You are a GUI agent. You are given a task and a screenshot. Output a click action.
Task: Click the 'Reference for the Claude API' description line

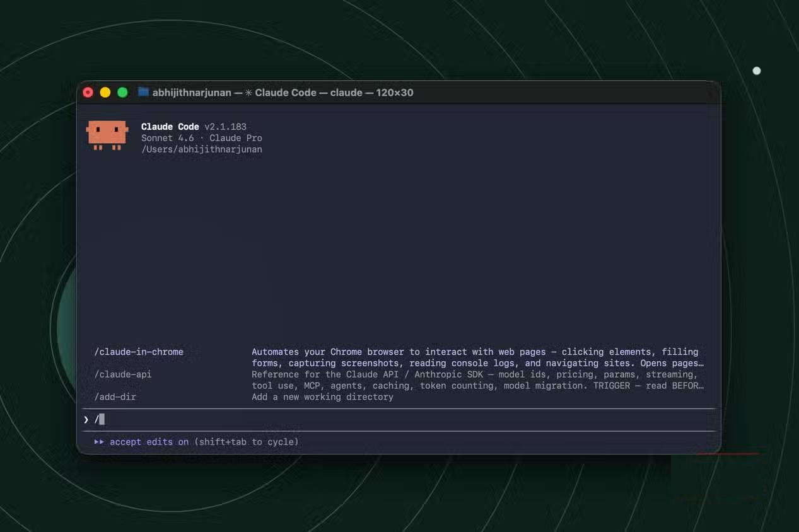tap(475, 374)
